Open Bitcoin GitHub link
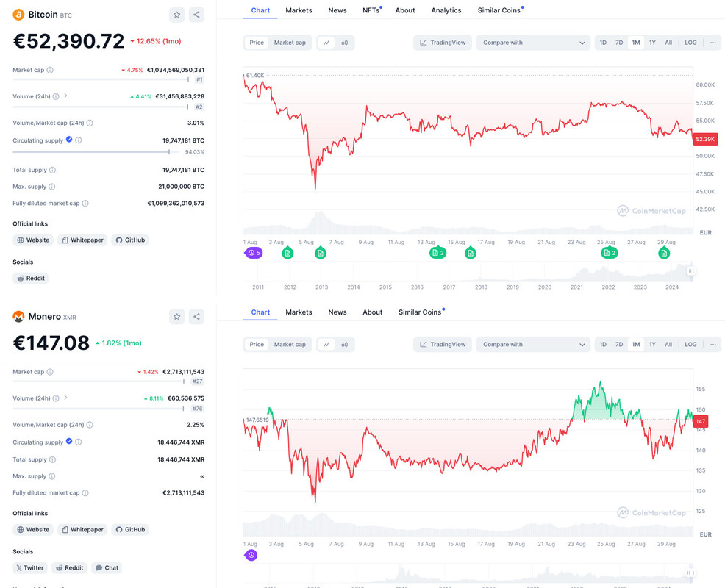This screenshot has height=588, width=725. (x=130, y=240)
